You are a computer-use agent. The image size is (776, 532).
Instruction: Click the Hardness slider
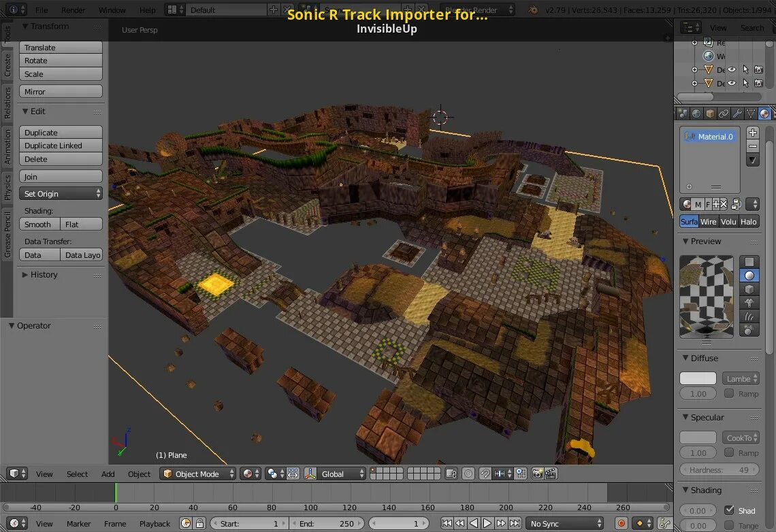pyautogui.click(x=719, y=469)
